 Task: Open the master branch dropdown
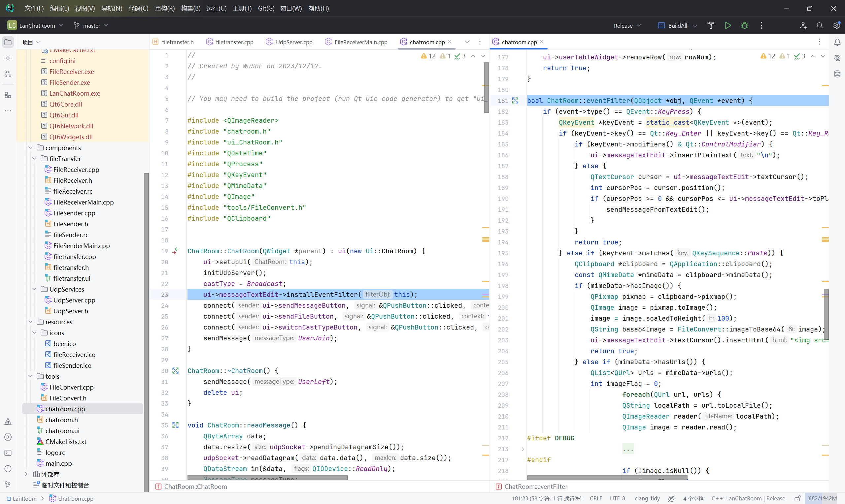[91, 25]
